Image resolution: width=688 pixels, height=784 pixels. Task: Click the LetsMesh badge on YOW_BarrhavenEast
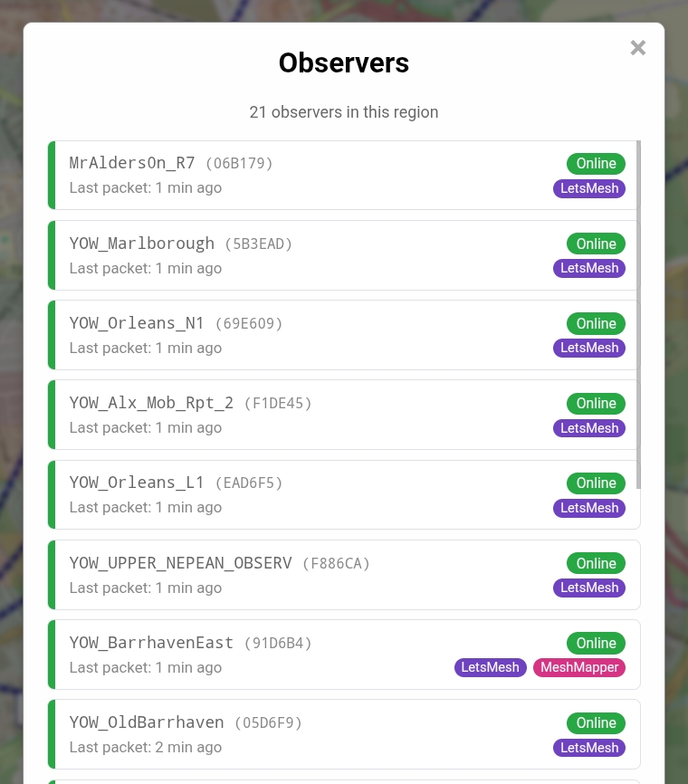coord(491,667)
